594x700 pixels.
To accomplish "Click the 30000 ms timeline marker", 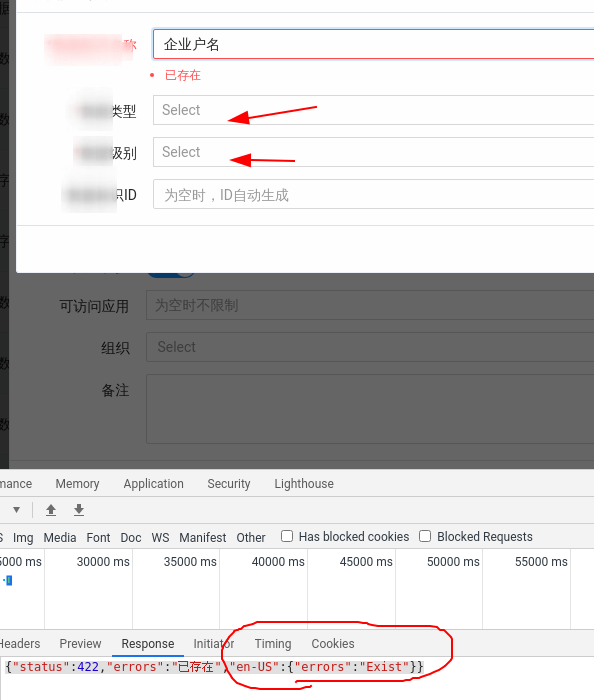I will coord(103,562).
